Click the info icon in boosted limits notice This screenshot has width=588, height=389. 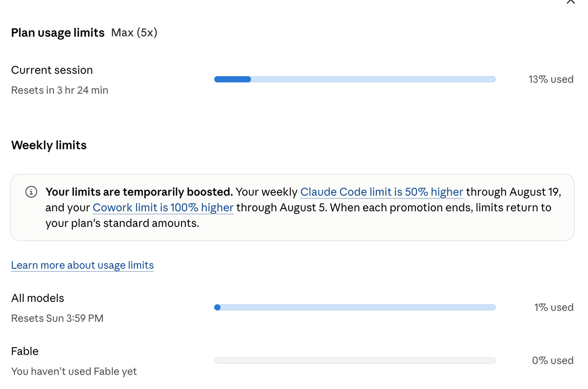point(31,192)
